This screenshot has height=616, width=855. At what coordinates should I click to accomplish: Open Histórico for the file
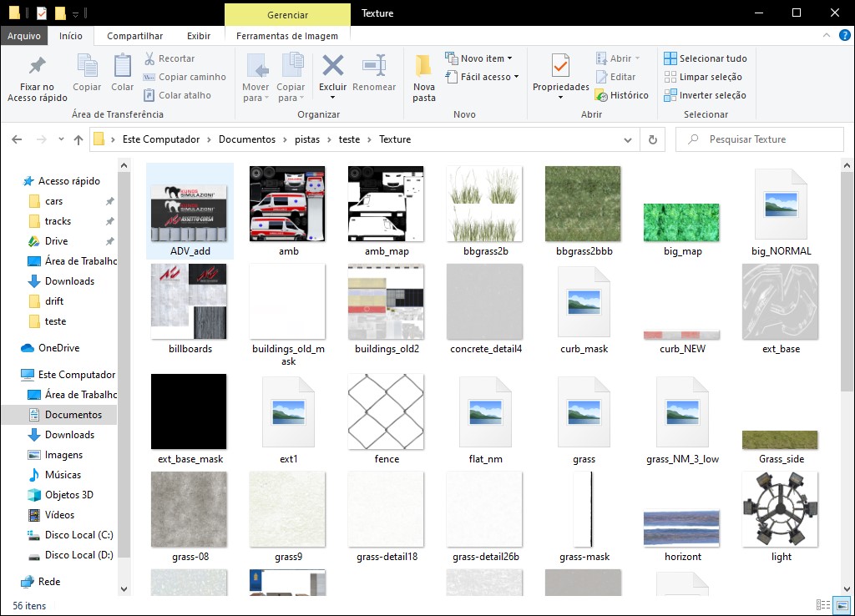pos(622,95)
